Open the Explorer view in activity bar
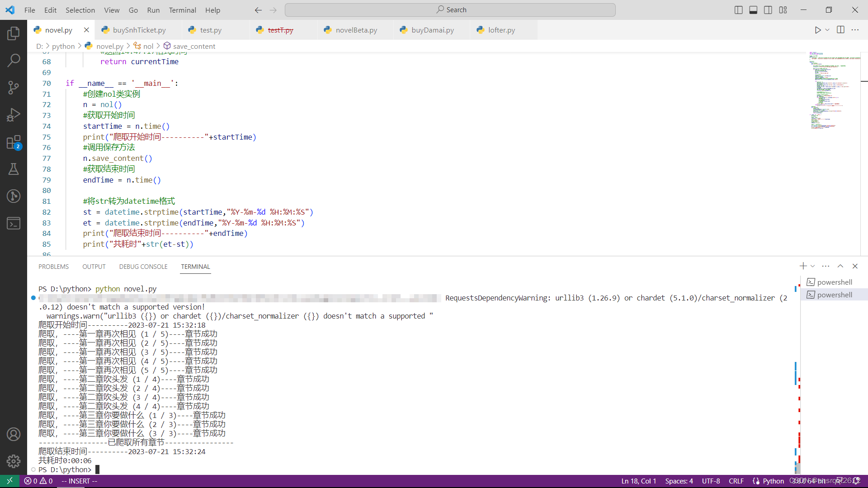Image resolution: width=868 pixels, height=488 pixels. click(14, 33)
